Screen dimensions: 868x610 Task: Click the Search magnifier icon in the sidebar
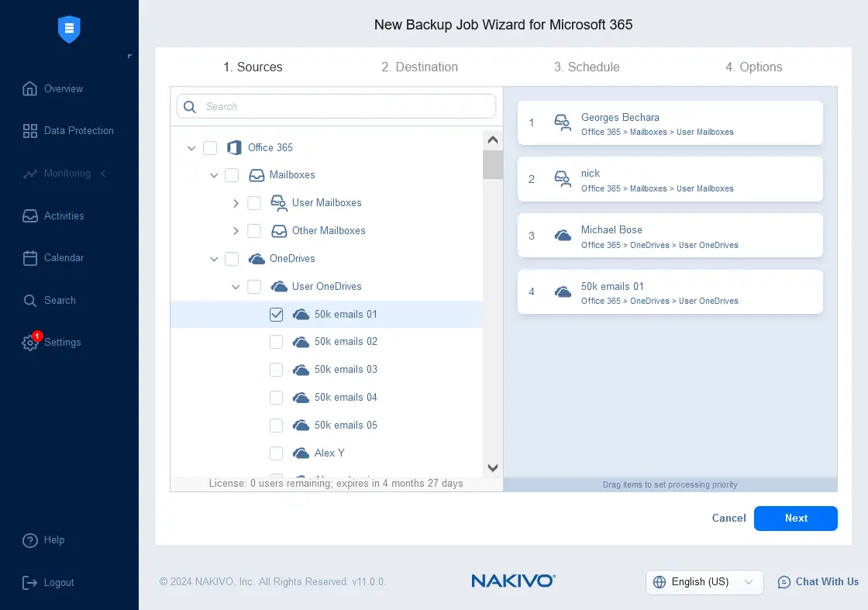pos(30,301)
